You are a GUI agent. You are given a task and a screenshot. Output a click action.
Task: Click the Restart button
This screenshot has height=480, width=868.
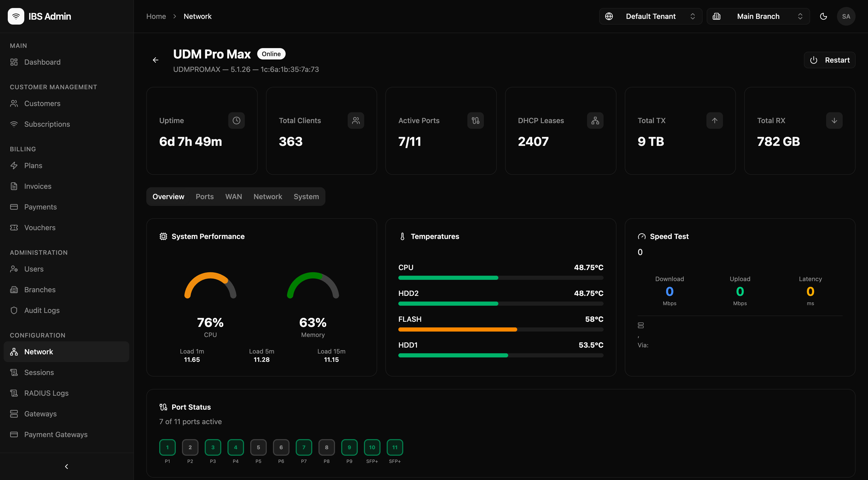(x=829, y=60)
